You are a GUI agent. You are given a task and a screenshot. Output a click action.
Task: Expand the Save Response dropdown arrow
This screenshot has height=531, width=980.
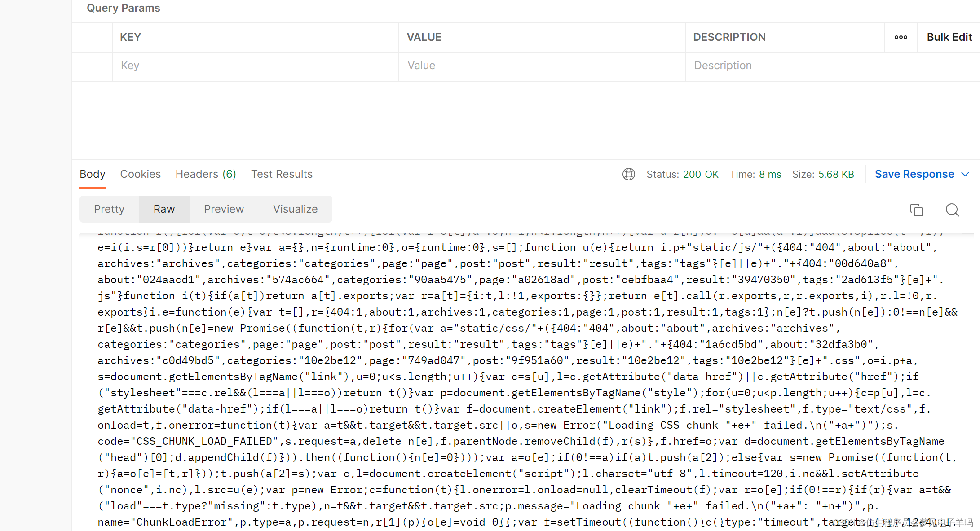coord(965,174)
